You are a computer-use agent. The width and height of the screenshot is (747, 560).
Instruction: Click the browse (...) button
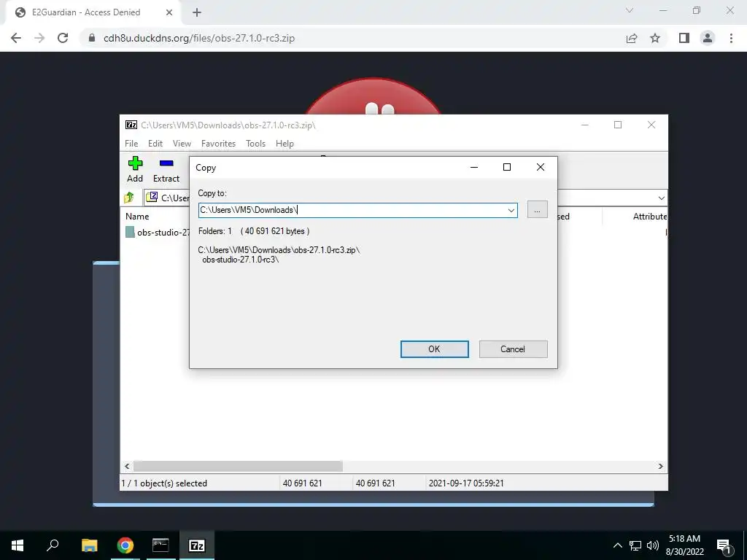pos(538,209)
